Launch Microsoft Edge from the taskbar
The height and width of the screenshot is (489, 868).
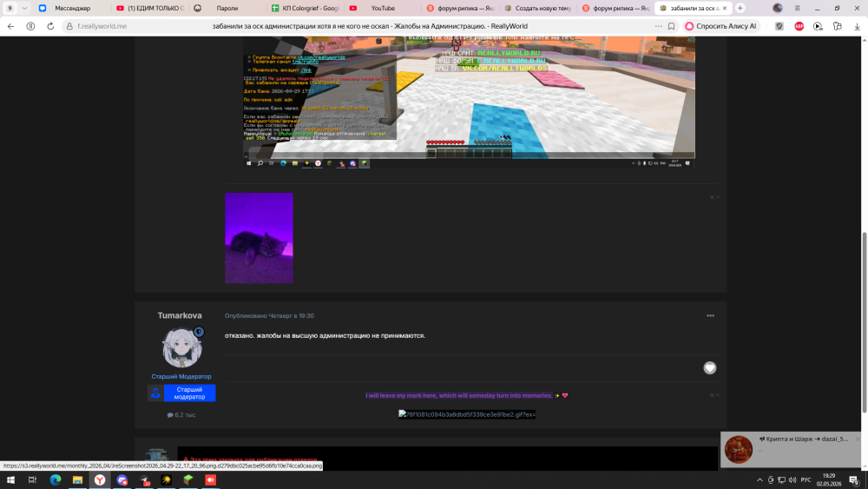(x=56, y=480)
